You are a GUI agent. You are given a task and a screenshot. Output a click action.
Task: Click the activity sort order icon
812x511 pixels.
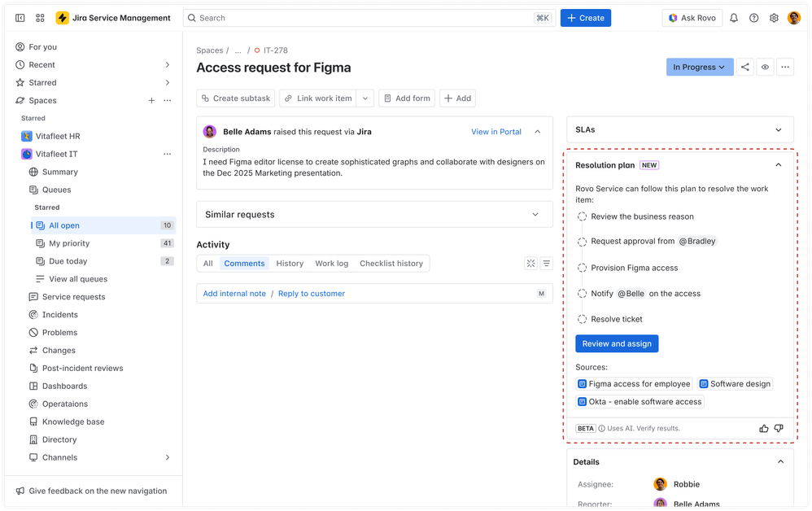tap(546, 264)
